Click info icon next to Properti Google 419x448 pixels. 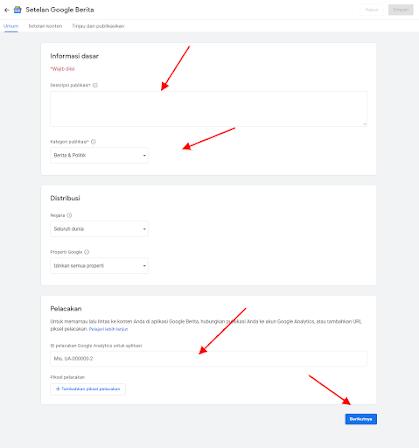click(87, 252)
